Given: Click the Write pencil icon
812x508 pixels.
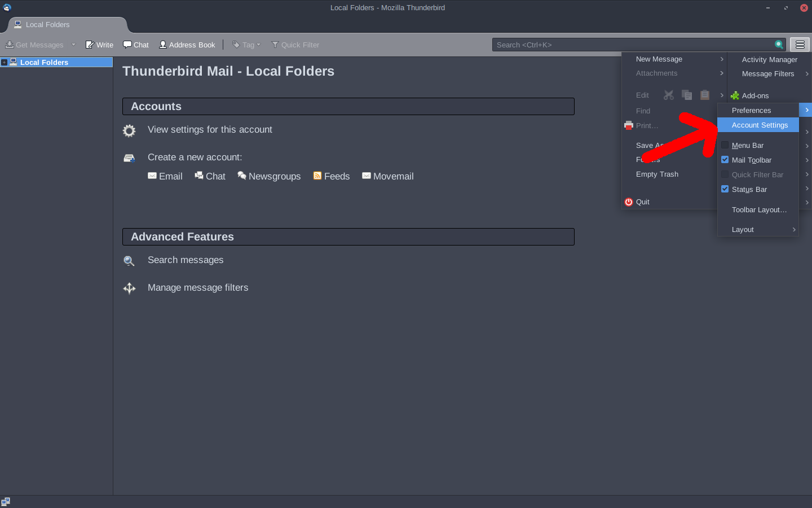Looking at the screenshot, I should (x=90, y=45).
